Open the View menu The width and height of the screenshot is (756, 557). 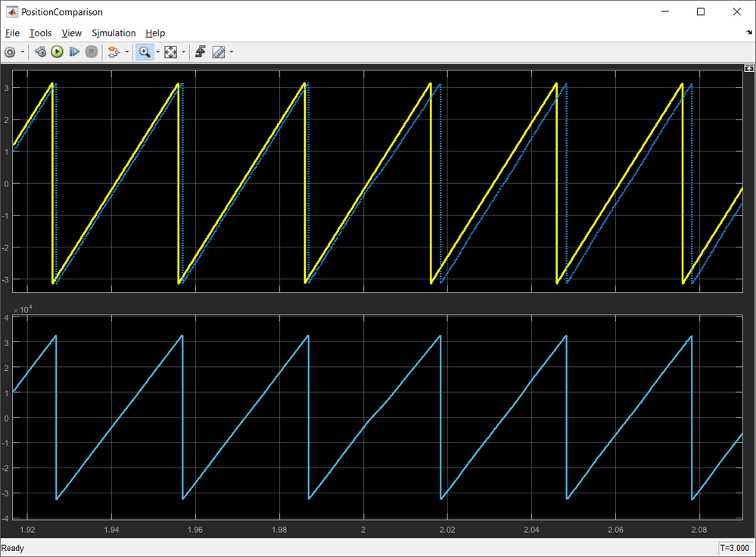(71, 33)
